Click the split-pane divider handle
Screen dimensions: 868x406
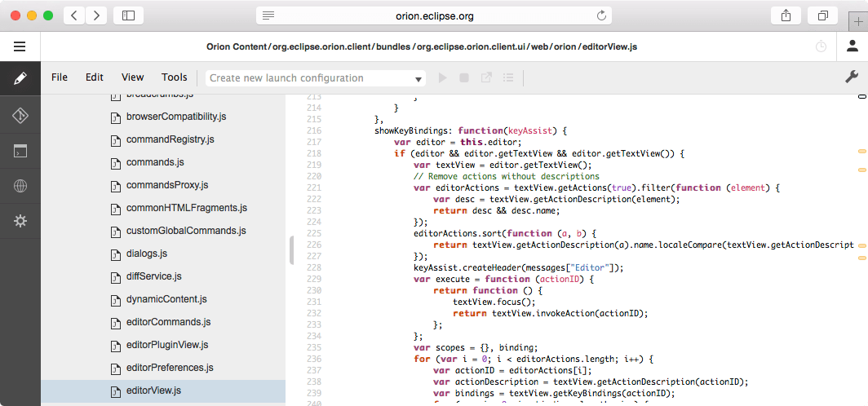(291, 250)
